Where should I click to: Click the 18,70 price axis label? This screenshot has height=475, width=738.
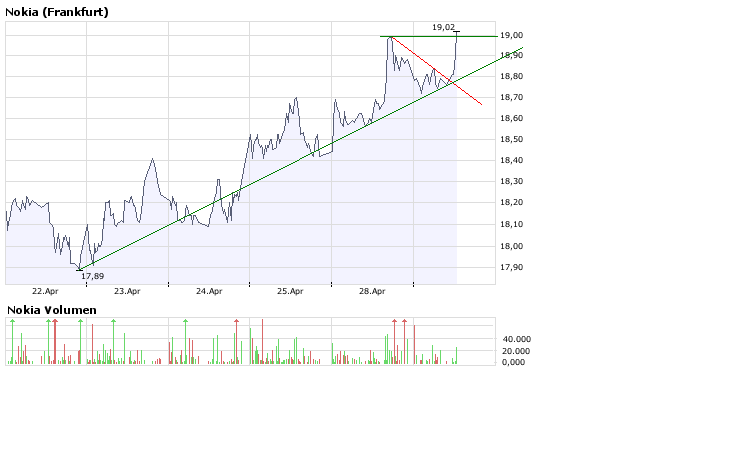511,97
